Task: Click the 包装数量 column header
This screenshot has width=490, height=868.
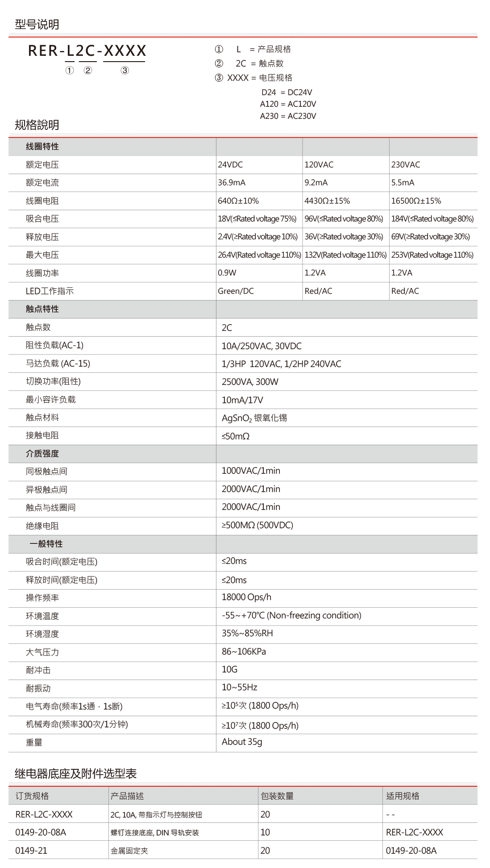Action: tap(277, 796)
